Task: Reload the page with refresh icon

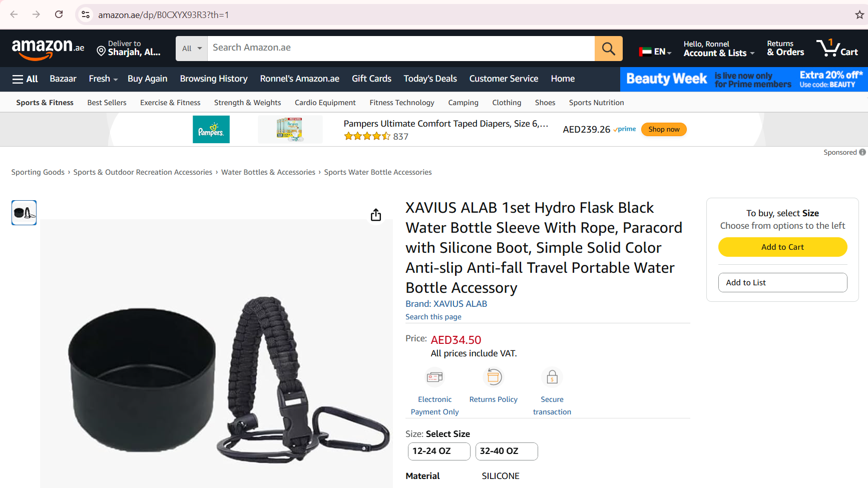Action: [59, 15]
